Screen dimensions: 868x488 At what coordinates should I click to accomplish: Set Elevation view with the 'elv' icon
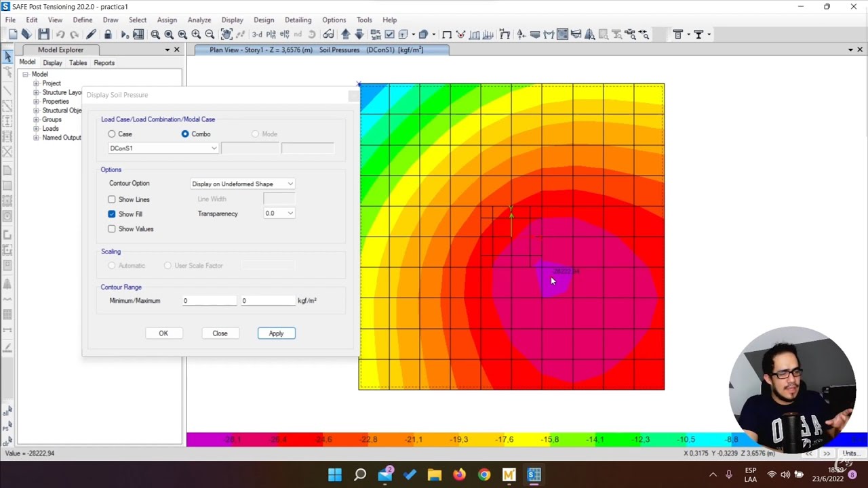coord(285,35)
